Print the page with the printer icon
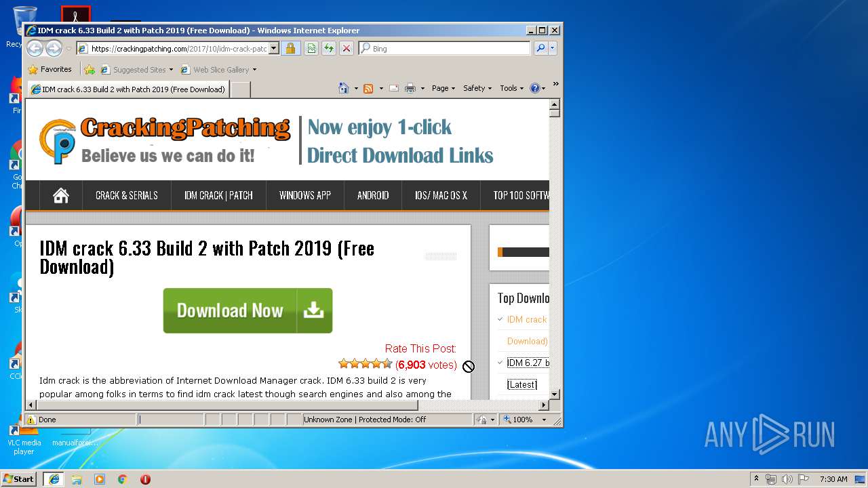 point(410,88)
